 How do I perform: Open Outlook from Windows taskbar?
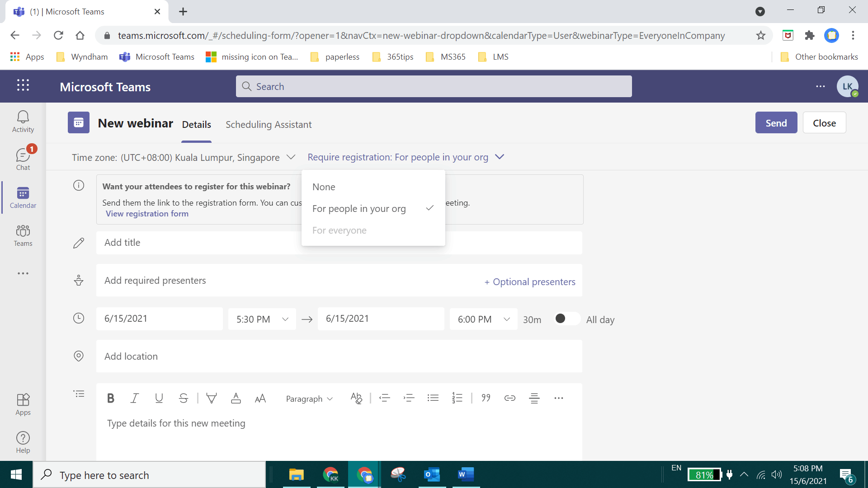coord(432,474)
